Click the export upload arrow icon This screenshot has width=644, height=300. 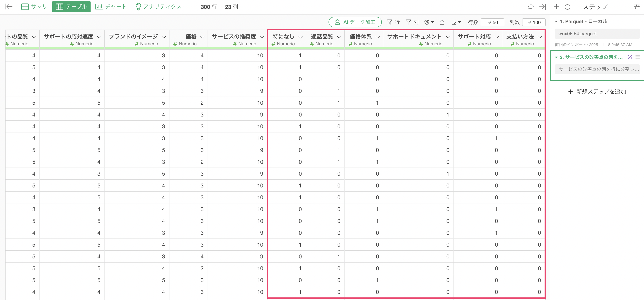442,22
